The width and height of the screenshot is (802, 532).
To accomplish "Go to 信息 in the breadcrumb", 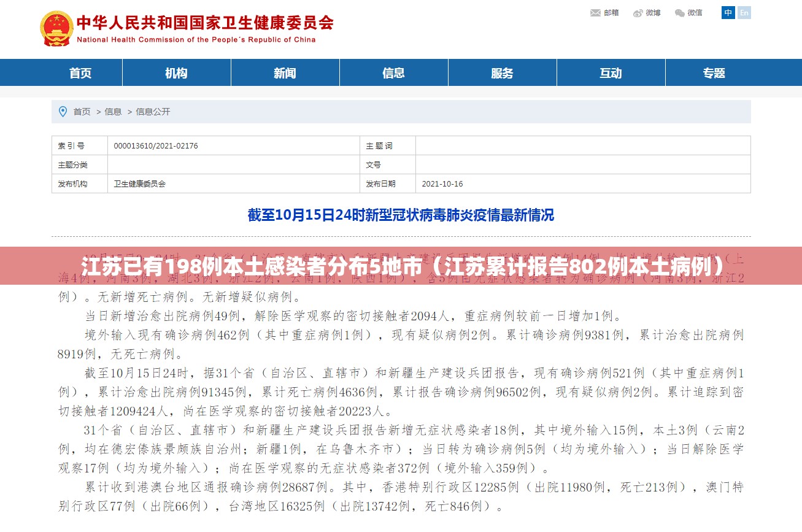I will point(113,112).
